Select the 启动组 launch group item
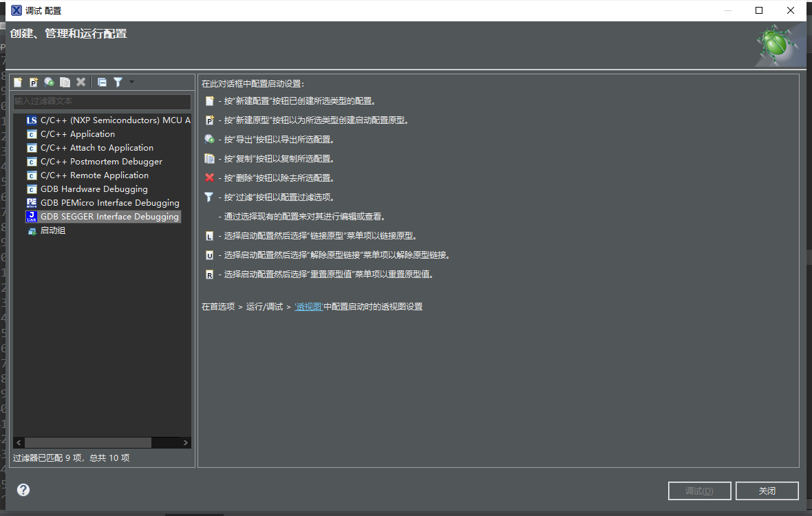Screen dimensions: 812x516 point(47,230)
